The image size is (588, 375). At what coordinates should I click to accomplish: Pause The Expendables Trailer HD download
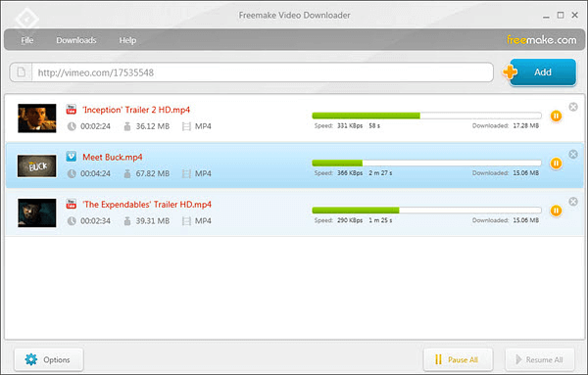click(x=556, y=211)
